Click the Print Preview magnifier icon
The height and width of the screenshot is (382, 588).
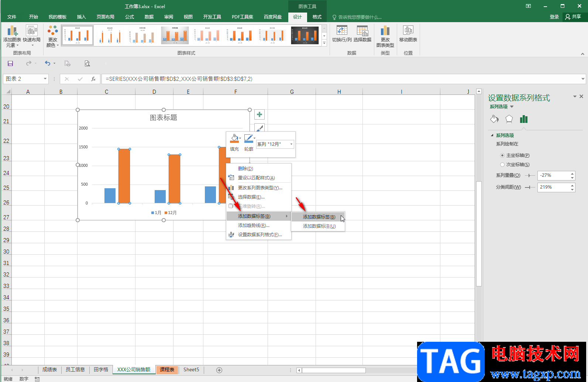87,63
